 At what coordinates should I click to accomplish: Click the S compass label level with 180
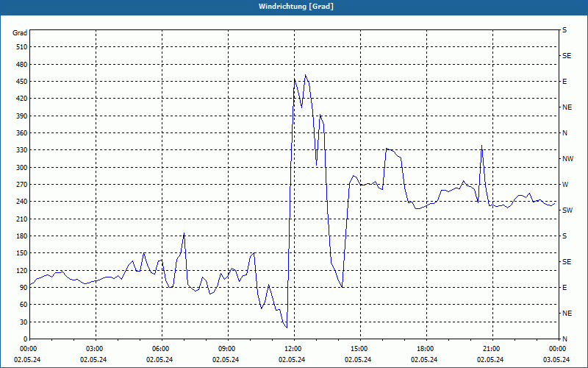click(564, 236)
